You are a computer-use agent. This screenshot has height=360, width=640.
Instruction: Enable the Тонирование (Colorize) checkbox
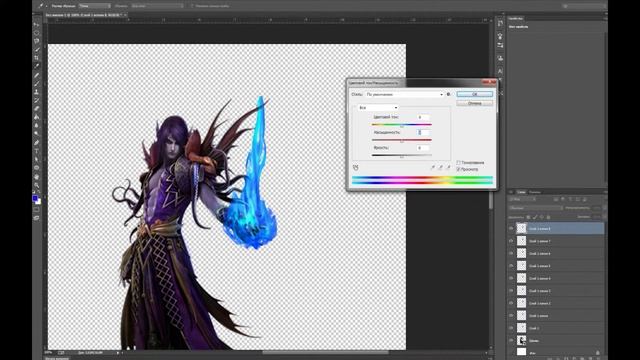pos(458,162)
